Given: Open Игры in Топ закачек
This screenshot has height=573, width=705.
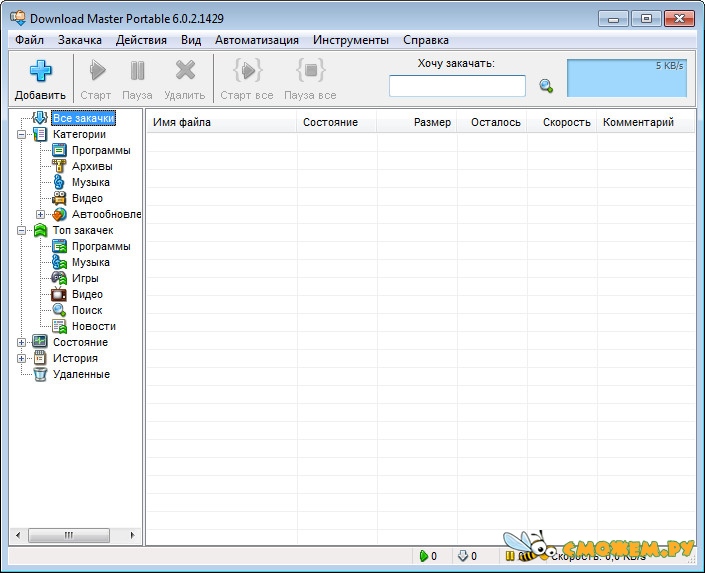Looking at the screenshot, I should (x=85, y=278).
